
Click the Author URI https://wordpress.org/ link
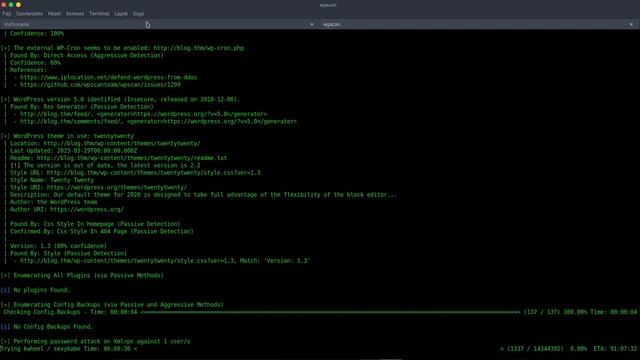[87, 209]
